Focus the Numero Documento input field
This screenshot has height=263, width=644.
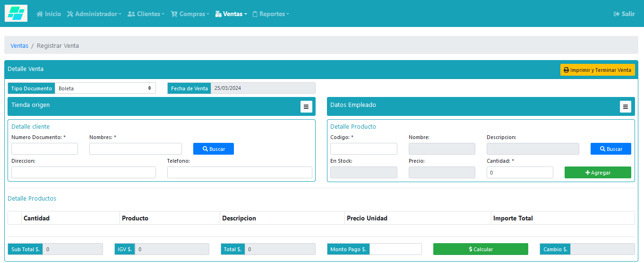(44, 149)
